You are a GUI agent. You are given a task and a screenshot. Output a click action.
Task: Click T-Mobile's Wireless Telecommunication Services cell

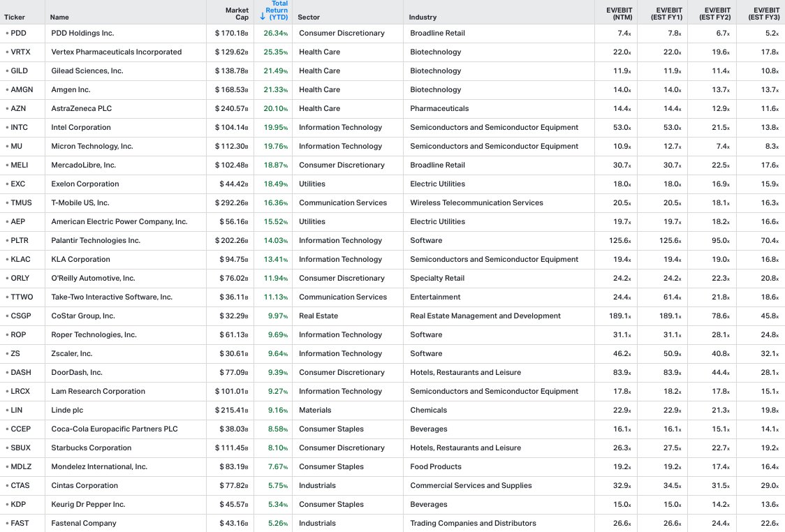476,202
